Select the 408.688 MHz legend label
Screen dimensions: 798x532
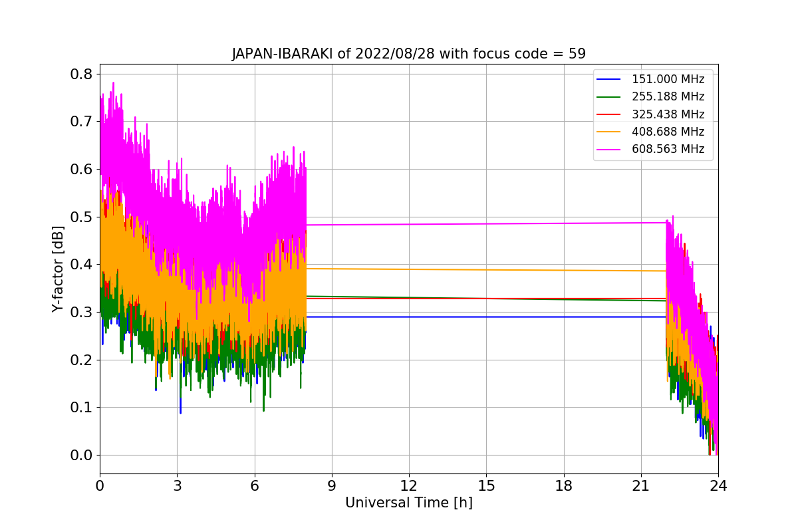pos(668,132)
